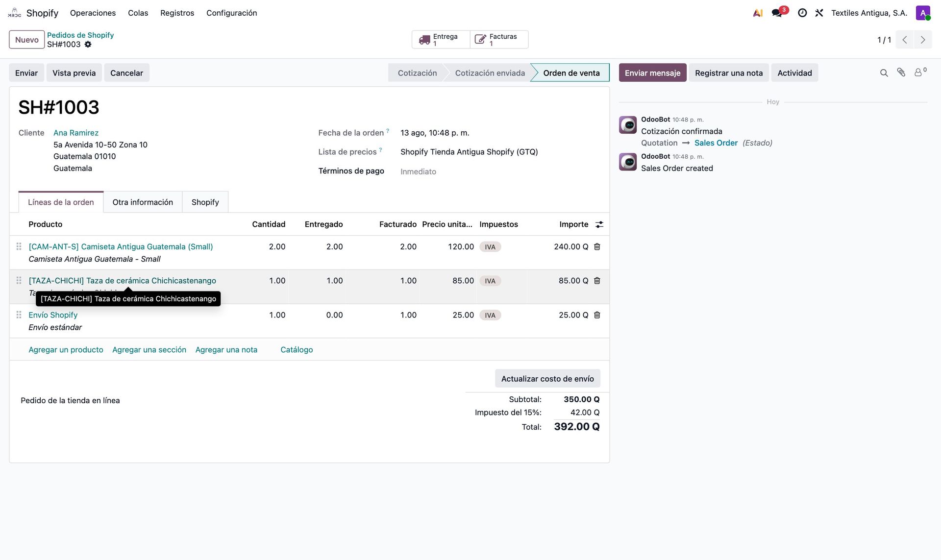Open the AI assistant icon in top bar
Screen dimensions: 941x560
click(758, 13)
